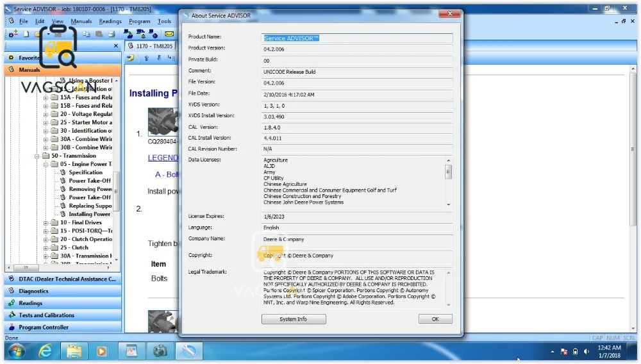
Task: Expand the 20 - Voltage Regulator folder
Action: [x=46, y=114]
